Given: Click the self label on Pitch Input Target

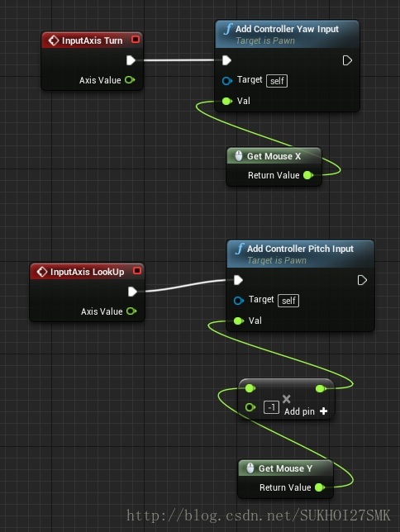Looking at the screenshot, I should pyautogui.click(x=288, y=301).
